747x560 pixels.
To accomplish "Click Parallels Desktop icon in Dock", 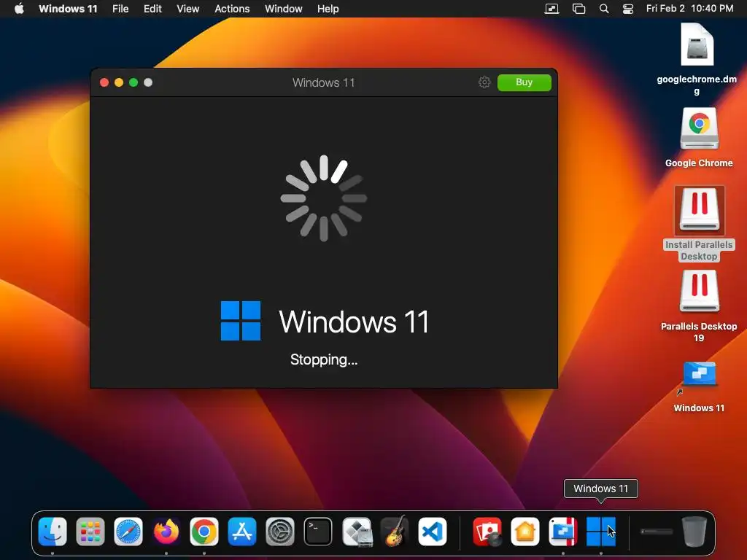I will click(563, 532).
